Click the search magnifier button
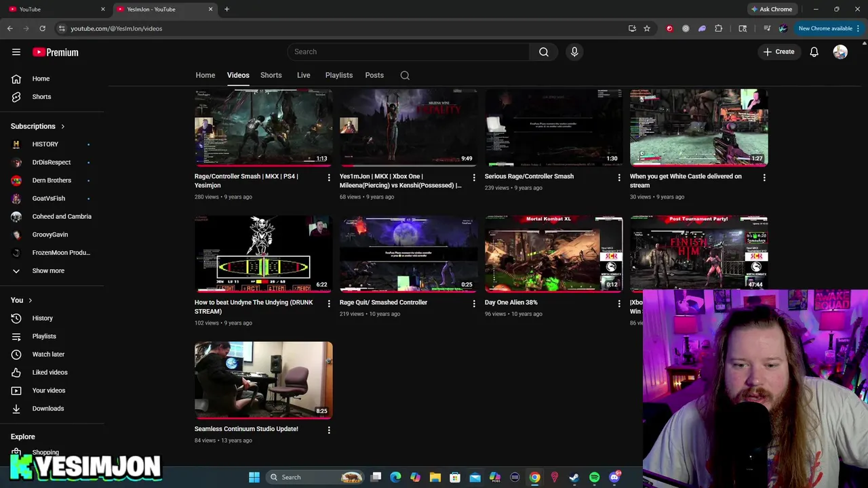Viewport: 868px width, 488px height. click(544, 52)
